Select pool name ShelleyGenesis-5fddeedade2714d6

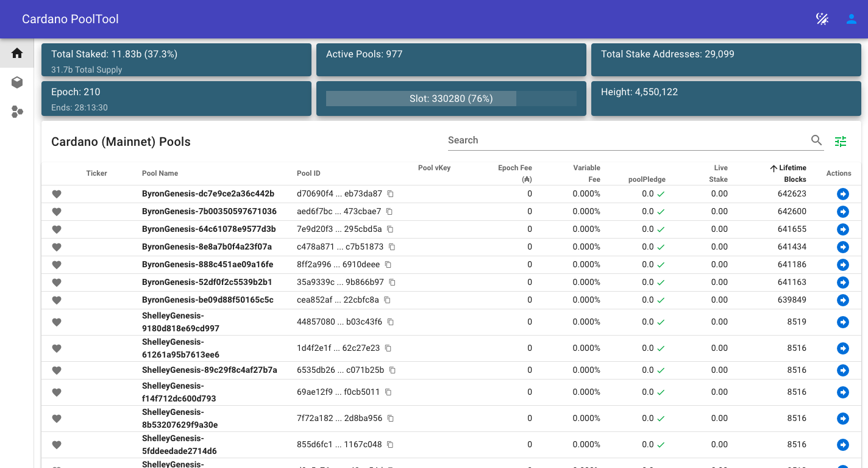pyautogui.click(x=179, y=445)
